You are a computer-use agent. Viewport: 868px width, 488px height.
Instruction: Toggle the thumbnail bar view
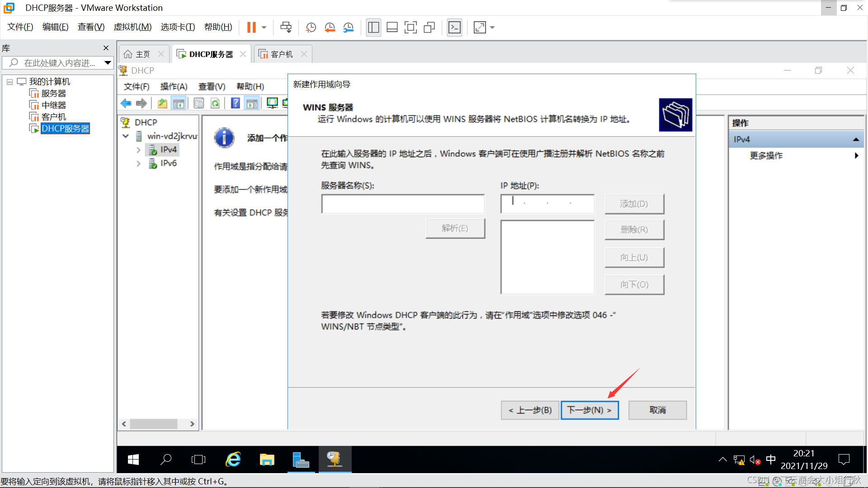click(392, 28)
